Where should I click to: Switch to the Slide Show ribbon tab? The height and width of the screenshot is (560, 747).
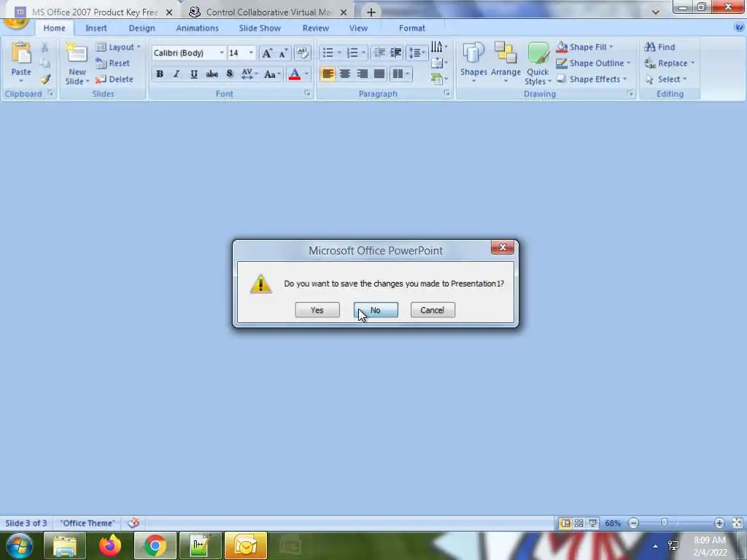click(260, 28)
